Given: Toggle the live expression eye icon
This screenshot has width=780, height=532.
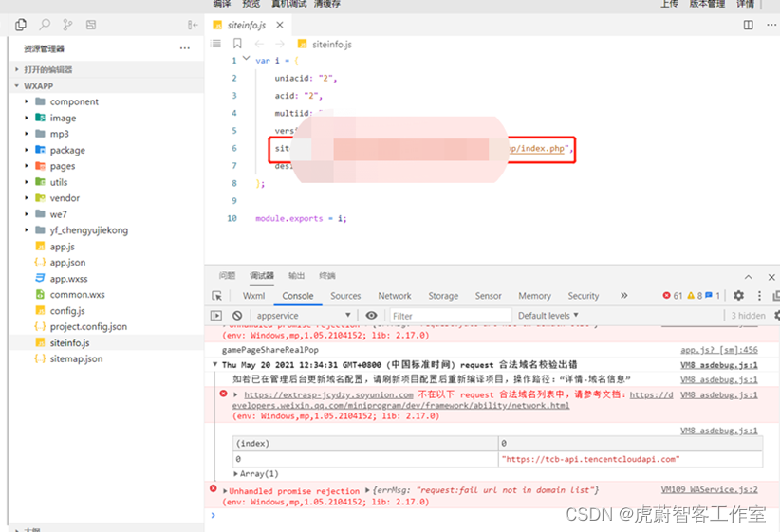Looking at the screenshot, I should coord(371,315).
